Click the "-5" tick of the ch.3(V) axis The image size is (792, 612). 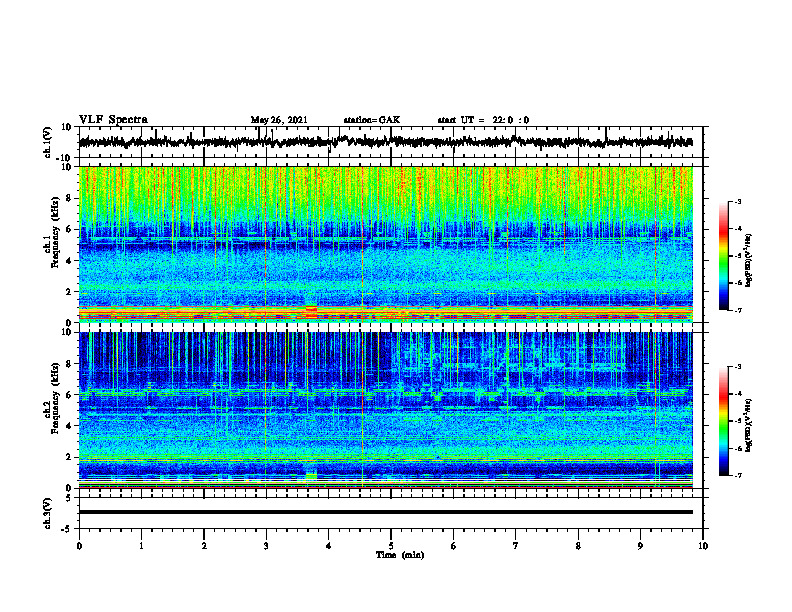[68, 529]
